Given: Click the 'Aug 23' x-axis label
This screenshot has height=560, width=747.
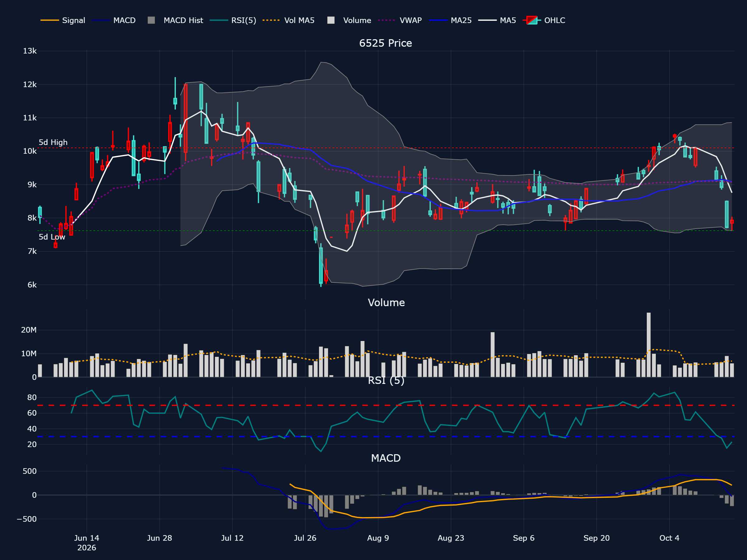Looking at the screenshot, I should click(x=451, y=538).
